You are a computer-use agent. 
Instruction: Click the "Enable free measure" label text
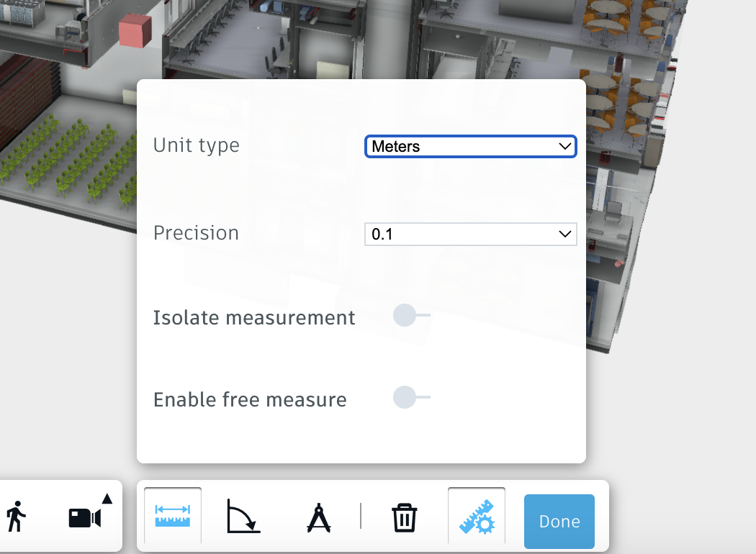(250, 399)
